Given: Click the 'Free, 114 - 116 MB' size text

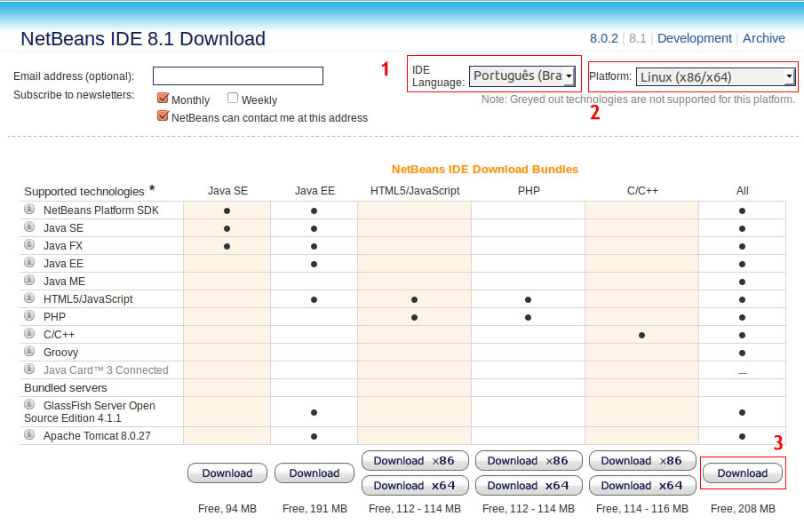Looking at the screenshot, I should (x=642, y=509).
